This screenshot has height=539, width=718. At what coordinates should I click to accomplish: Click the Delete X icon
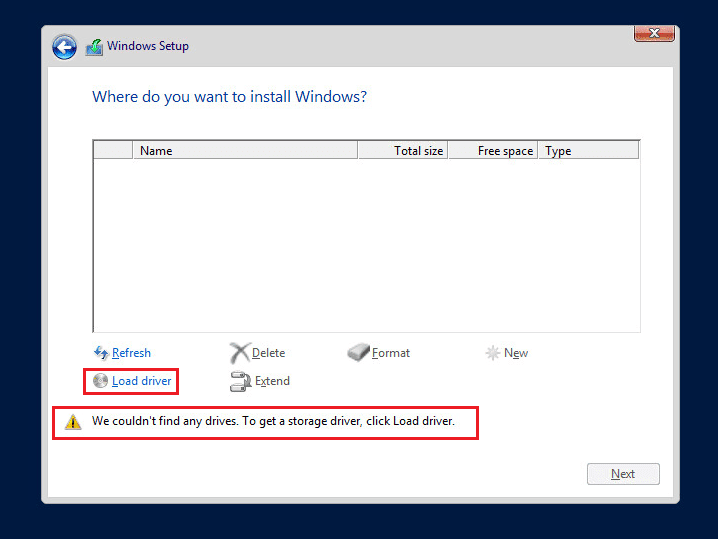pyautogui.click(x=240, y=353)
